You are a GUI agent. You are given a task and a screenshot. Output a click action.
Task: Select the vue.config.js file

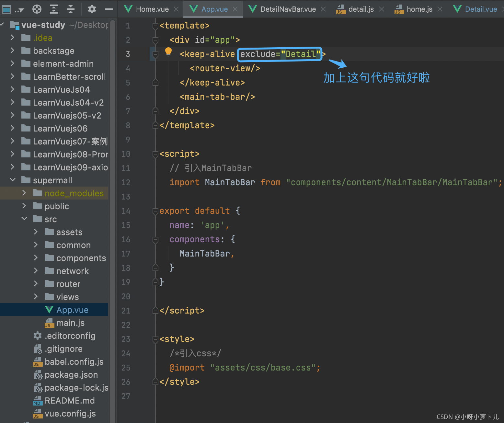pos(54,413)
